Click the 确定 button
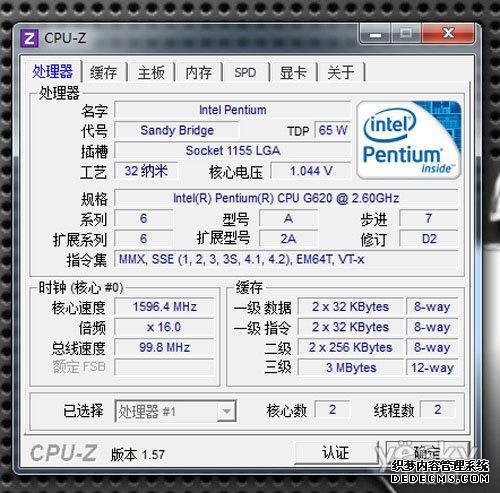The height and width of the screenshot is (493, 500). coord(427,453)
